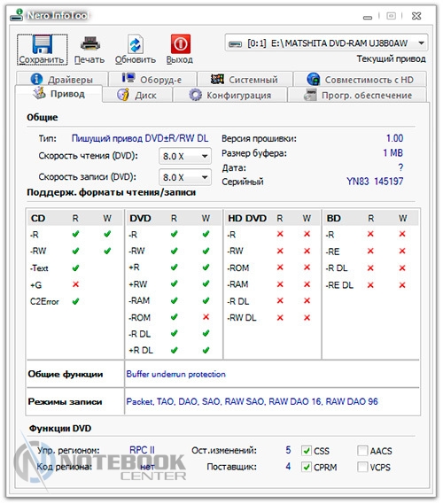Click the BD -R read cross

[x=370, y=234]
